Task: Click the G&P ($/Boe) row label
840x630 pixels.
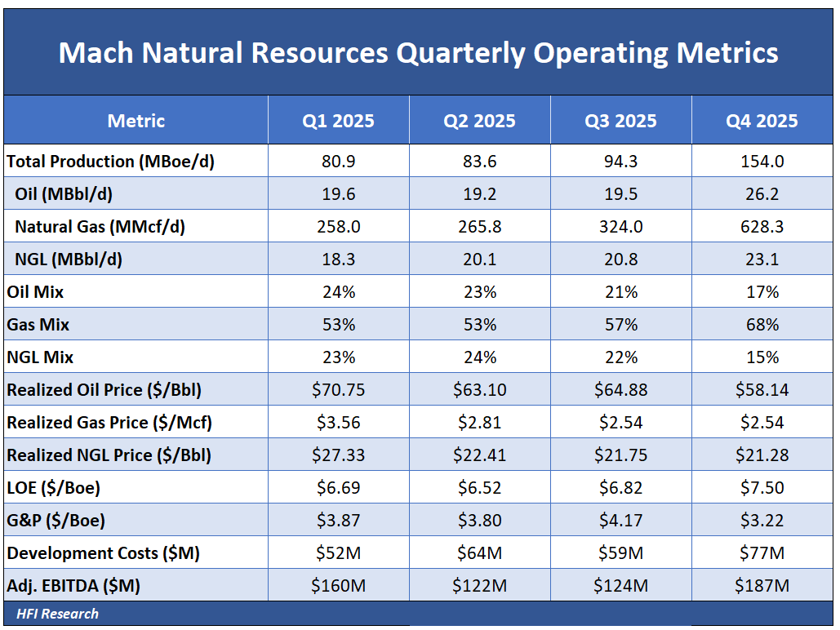Action: click(56, 521)
